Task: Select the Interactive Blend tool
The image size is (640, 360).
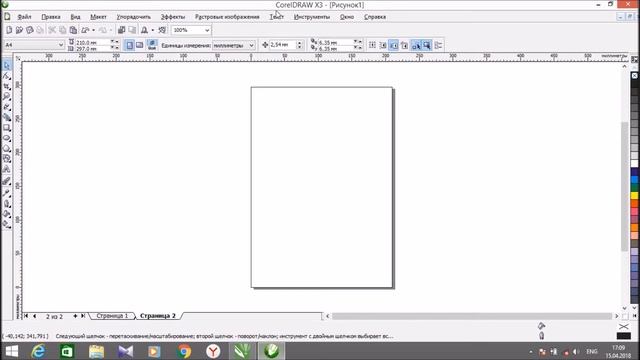Action: (7, 181)
